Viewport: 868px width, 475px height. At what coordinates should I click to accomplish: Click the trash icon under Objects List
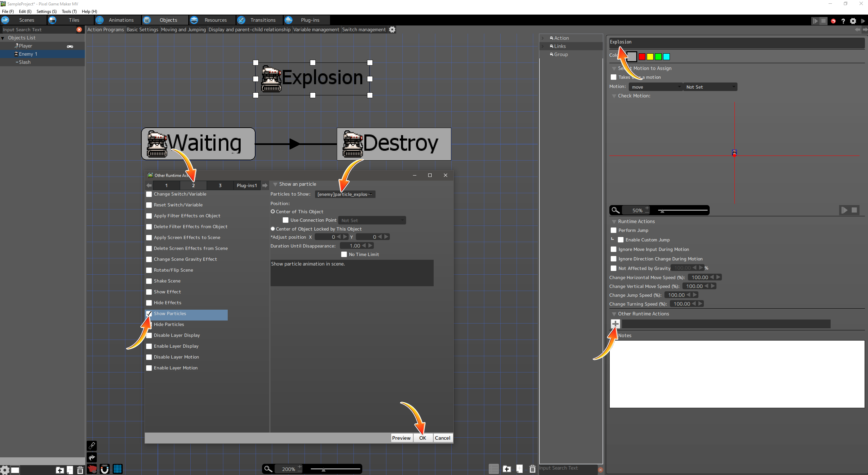80,470
